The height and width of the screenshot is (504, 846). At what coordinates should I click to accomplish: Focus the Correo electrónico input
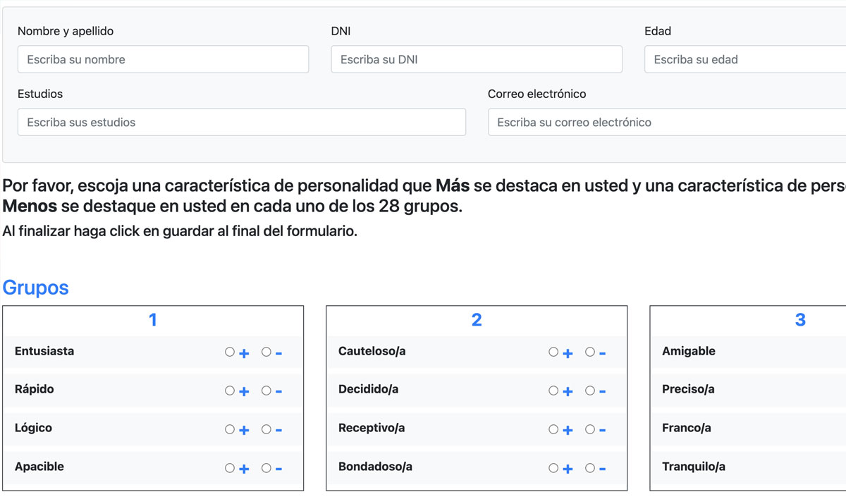click(x=666, y=122)
